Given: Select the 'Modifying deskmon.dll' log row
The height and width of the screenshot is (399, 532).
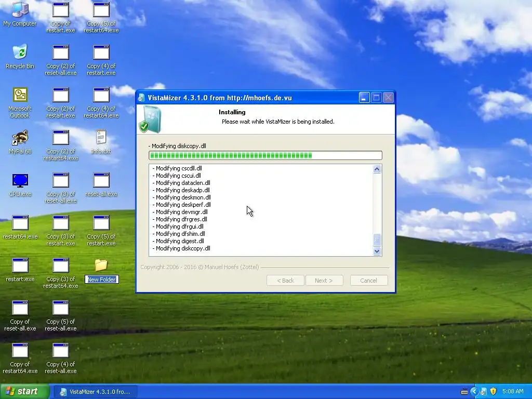Looking at the screenshot, I should (181, 197).
